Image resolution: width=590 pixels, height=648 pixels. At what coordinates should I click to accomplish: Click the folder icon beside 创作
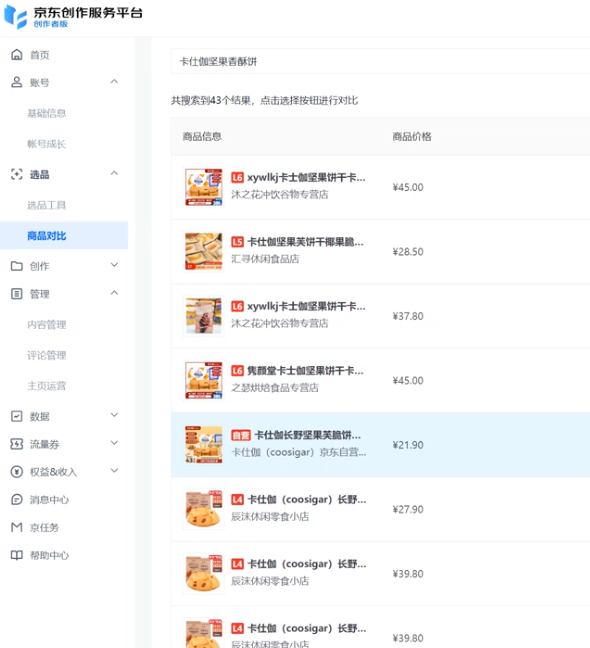tap(17, 266)
